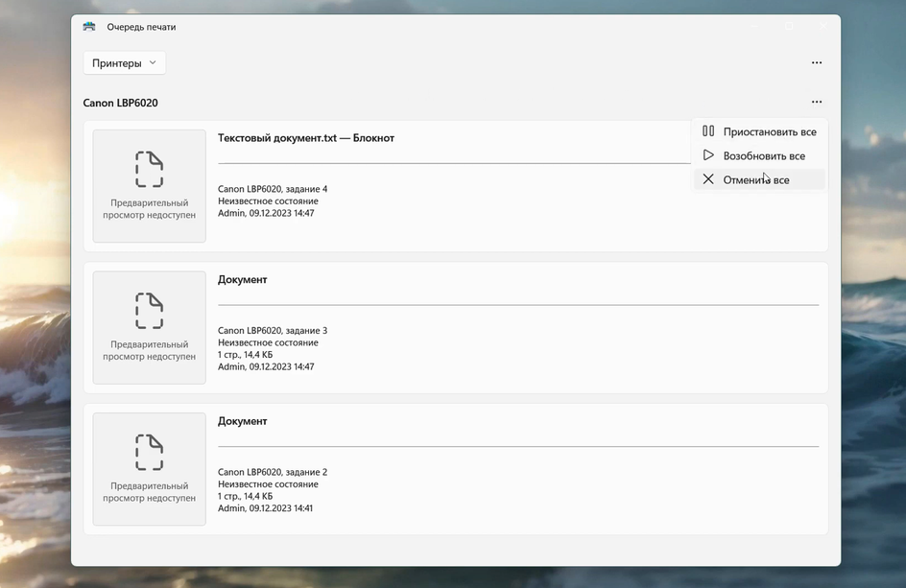Click the three-dots button beside Canon LBP6020
The width and height of the screenshot is (906, 588).
[817, 102]
